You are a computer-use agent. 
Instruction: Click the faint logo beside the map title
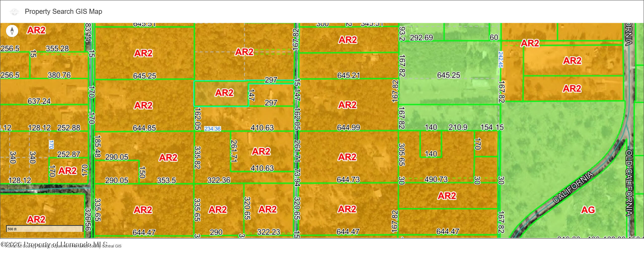[14, 12]
